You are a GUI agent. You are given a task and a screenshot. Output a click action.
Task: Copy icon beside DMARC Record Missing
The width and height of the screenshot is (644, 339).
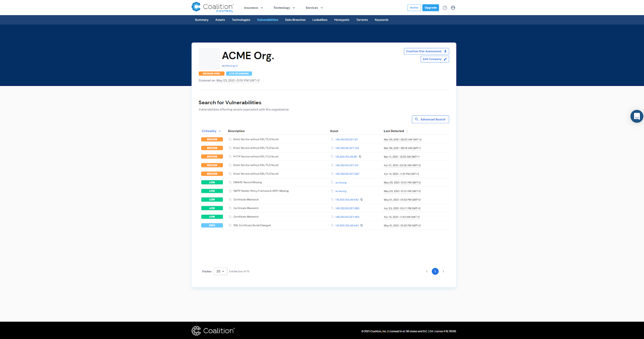click(230, 183)
